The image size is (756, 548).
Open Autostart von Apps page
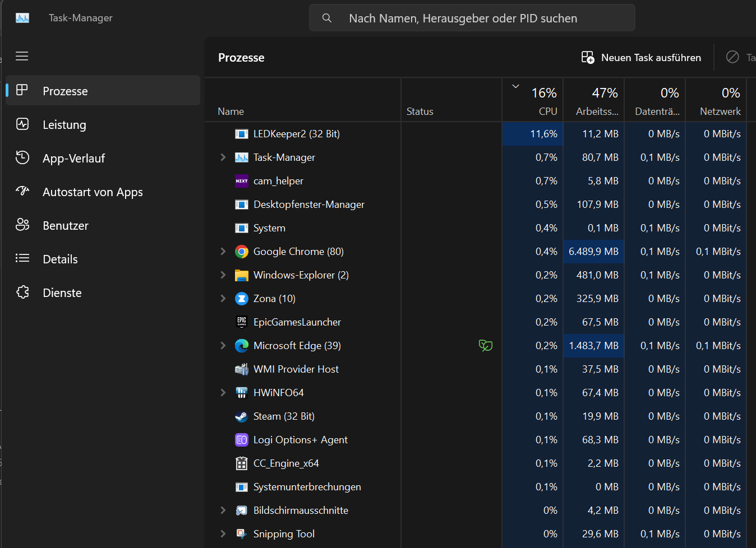point(103,192)
